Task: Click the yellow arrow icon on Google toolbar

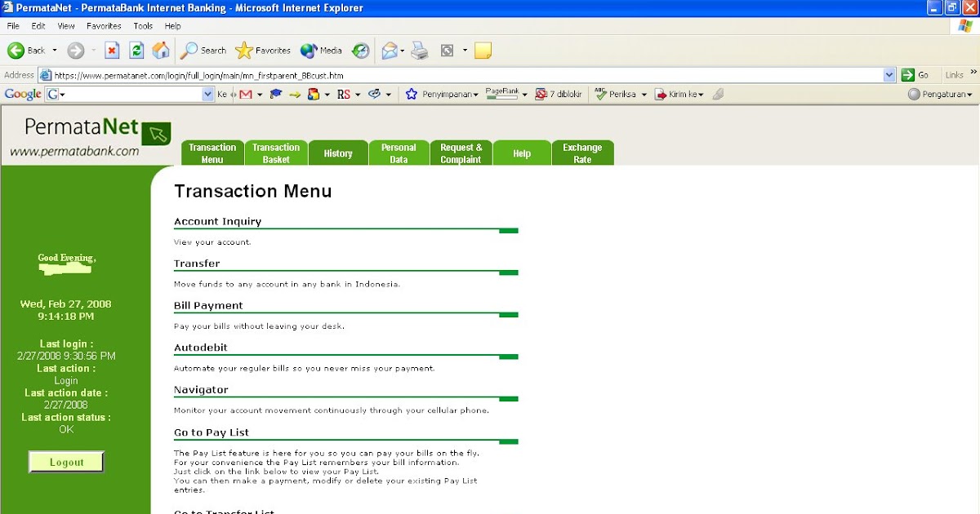Action: tap(296, 95)
